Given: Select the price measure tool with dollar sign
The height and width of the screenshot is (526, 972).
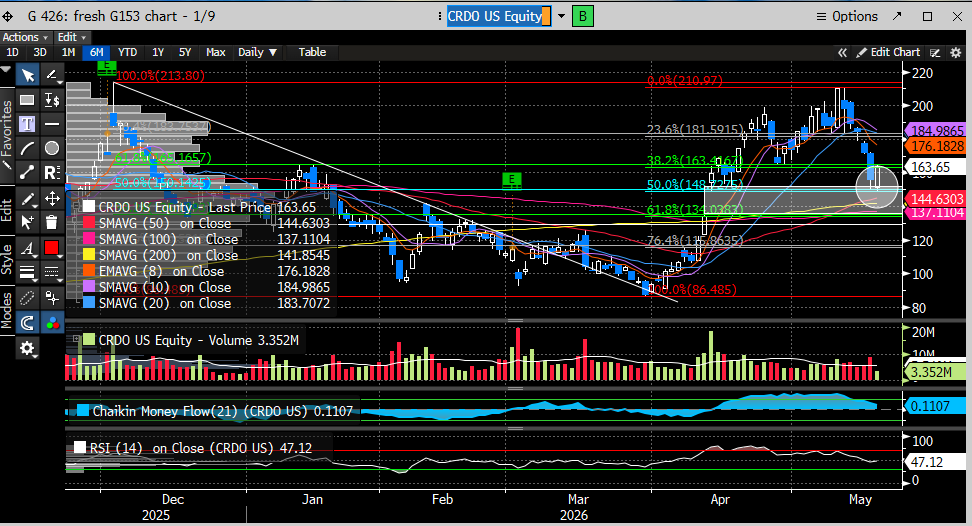Looking at the screenshot, I should click(52, 100).
